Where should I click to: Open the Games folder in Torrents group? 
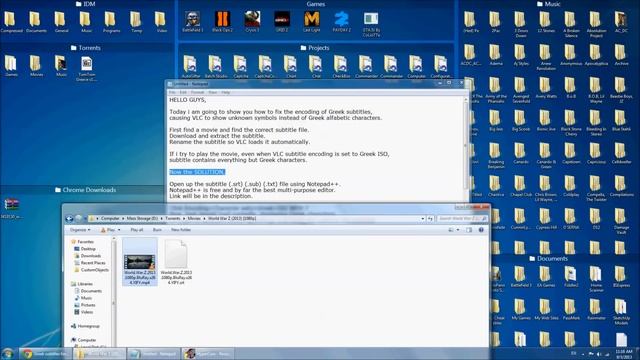pos(11,66)
